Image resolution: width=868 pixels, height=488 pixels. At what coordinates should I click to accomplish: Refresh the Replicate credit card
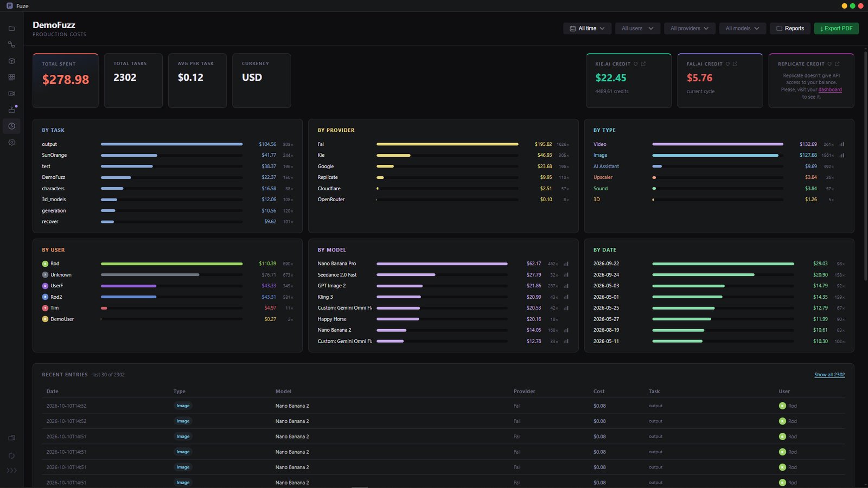(x=829, y=64)
